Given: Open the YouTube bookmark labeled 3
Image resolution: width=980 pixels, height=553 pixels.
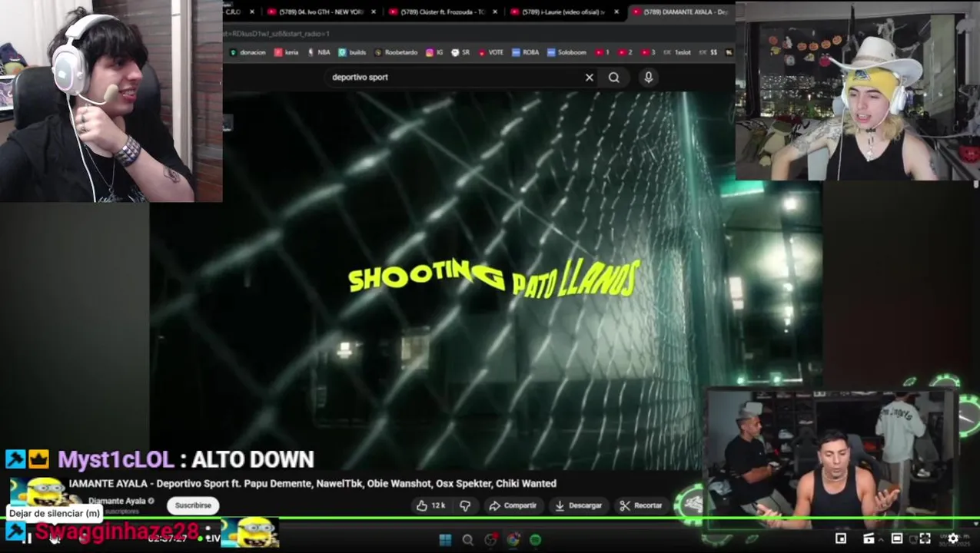Looking at the screenshot, I should (647, 52).
